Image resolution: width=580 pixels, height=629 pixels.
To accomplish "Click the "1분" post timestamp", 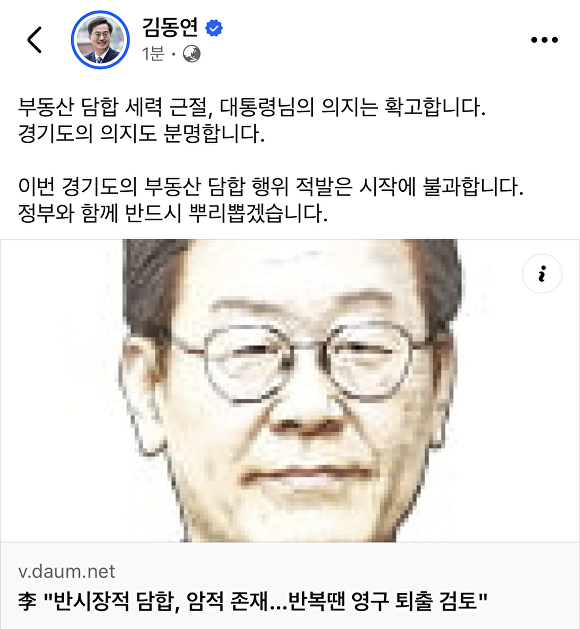I will coord(153,54).
